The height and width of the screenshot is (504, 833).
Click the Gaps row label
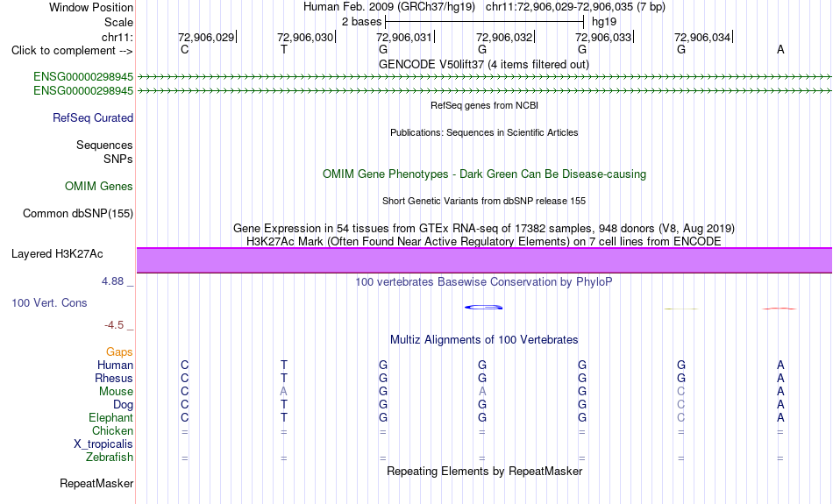119,351
